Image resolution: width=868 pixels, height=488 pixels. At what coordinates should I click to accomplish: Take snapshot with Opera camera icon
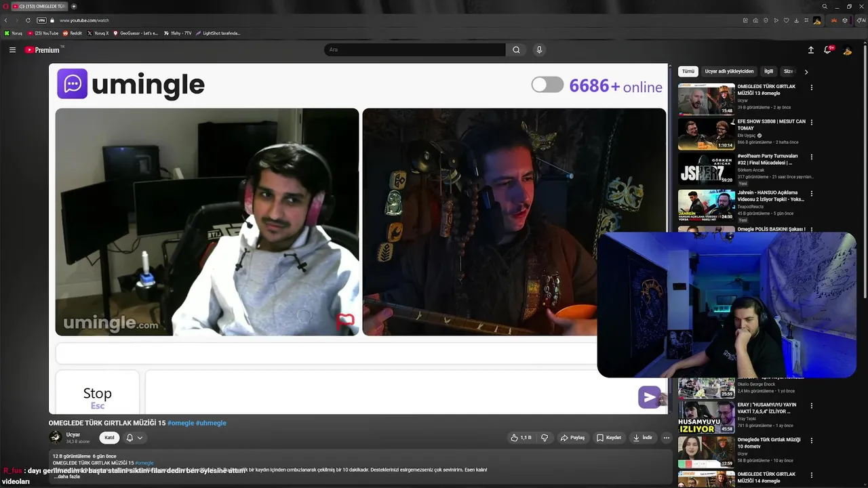point(755,20)
